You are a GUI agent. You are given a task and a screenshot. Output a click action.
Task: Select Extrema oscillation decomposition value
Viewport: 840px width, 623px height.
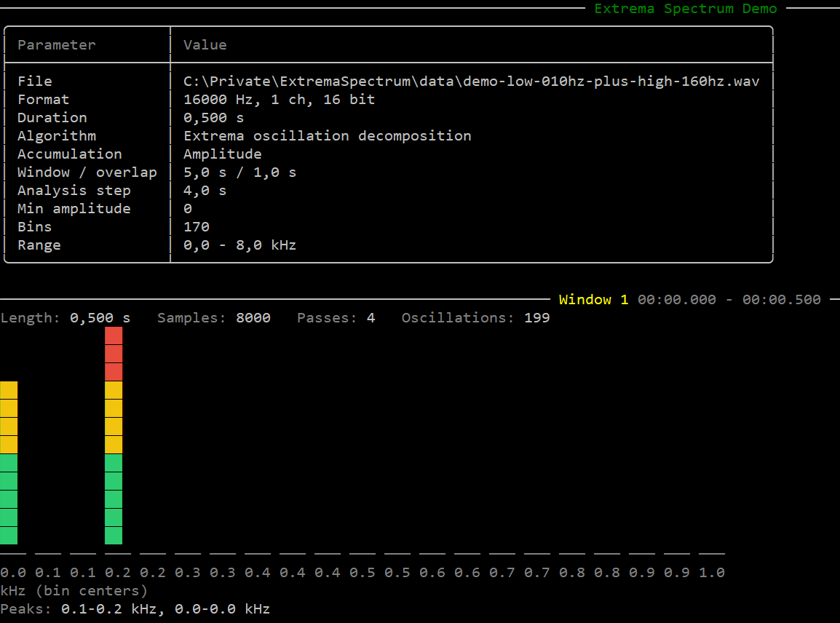pyautogui.click(x=328, y=136)
